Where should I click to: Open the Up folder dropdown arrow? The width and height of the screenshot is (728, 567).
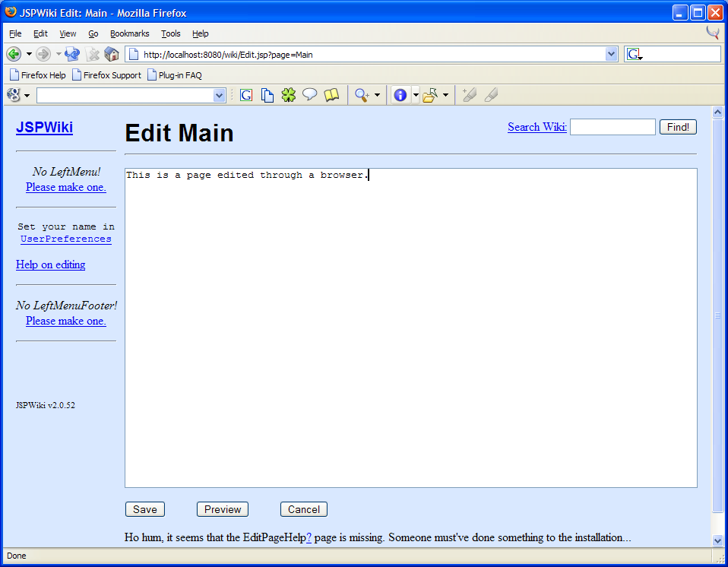(x=446, y=95)
